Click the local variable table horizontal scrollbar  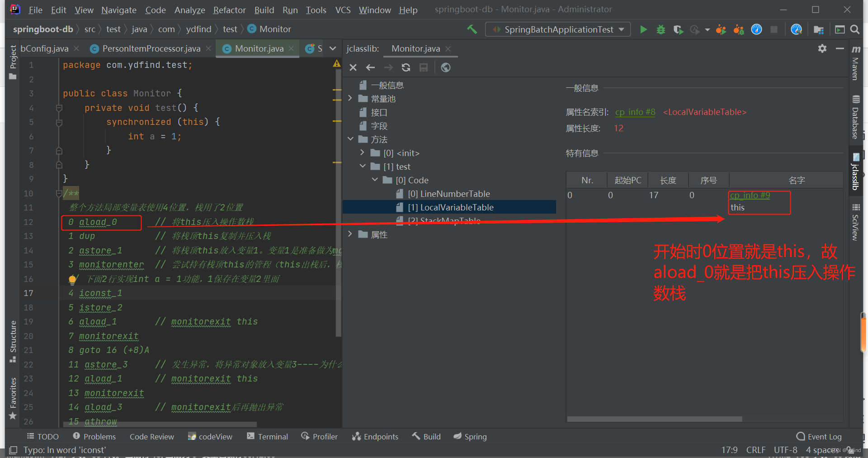point(654,419)
